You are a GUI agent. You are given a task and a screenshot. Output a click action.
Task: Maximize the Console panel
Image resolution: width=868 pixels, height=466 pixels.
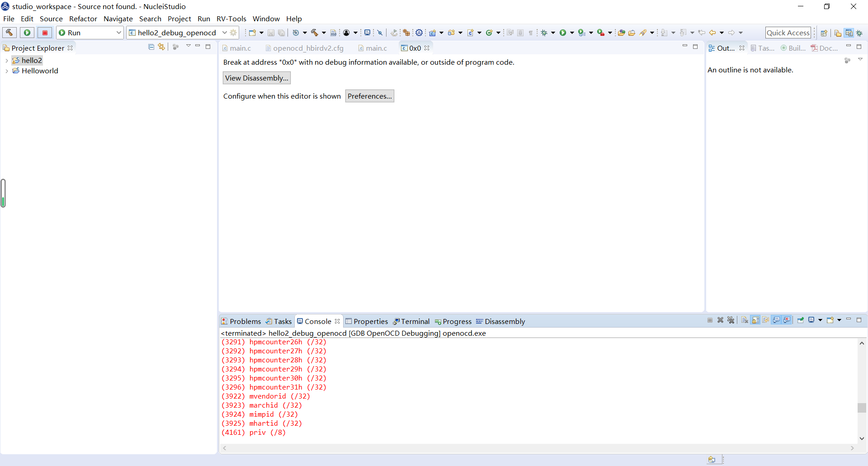pos(859,319)
